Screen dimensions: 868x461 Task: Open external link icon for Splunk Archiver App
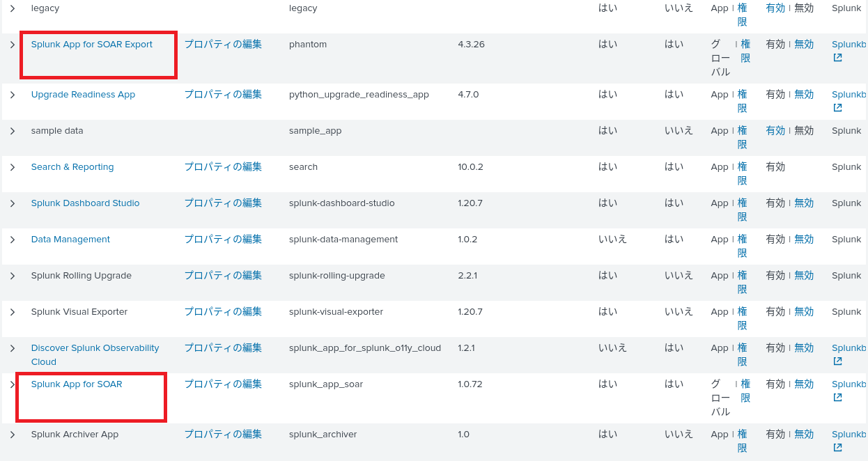(837, 448)
